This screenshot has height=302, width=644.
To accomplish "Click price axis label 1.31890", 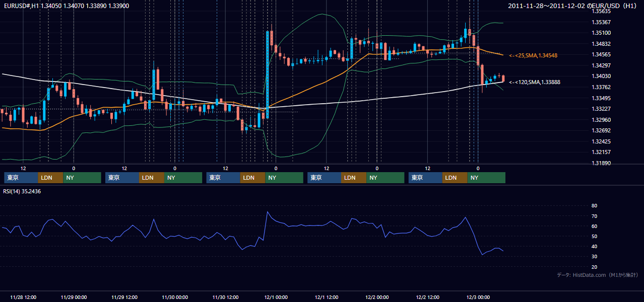I will [x=601, y=163].
